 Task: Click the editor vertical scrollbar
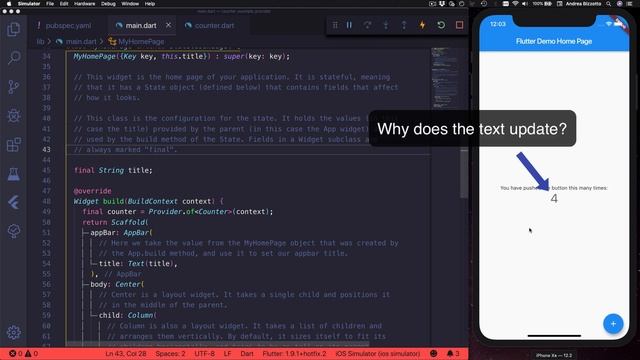click(464, 173)
